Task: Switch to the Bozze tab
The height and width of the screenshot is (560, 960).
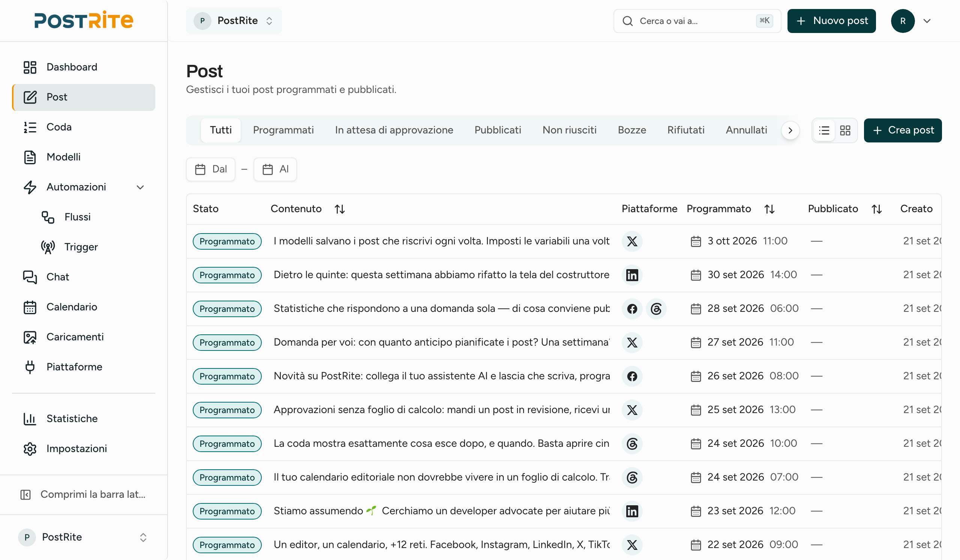Action: [x=631, y=130]
